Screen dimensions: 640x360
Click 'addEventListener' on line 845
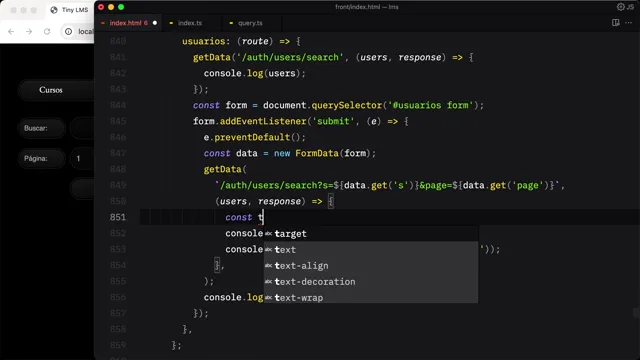pyautogui.click(x=263, y=121)
